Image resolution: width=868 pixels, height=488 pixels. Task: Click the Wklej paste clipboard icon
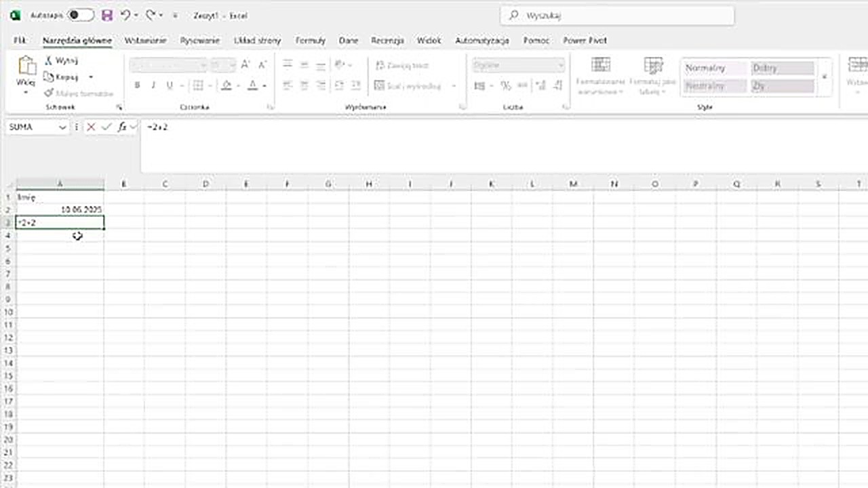(x=26, y=66)
